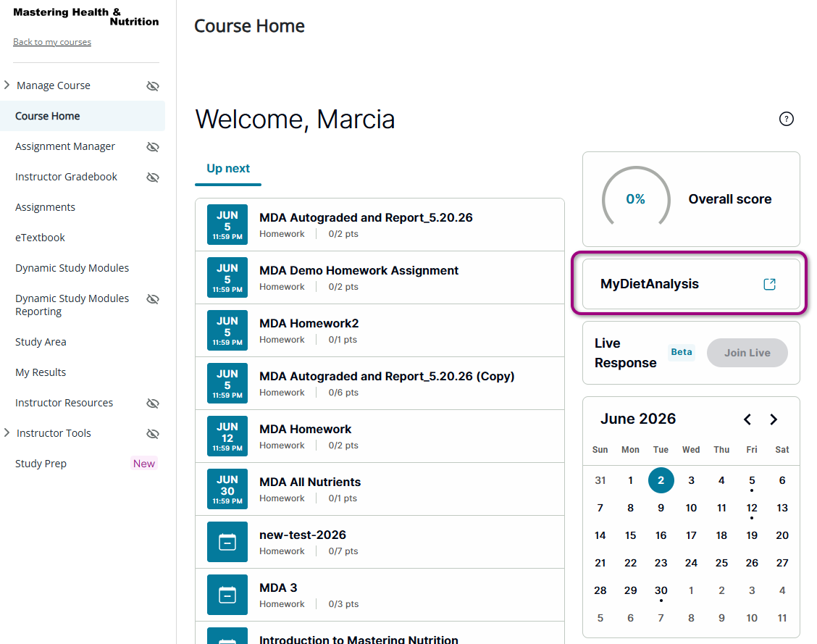Open MDA Autograded and Report_5.20.26 assignment
The height and width of the screenshot is (644, 817).
[x=366, y=218]
